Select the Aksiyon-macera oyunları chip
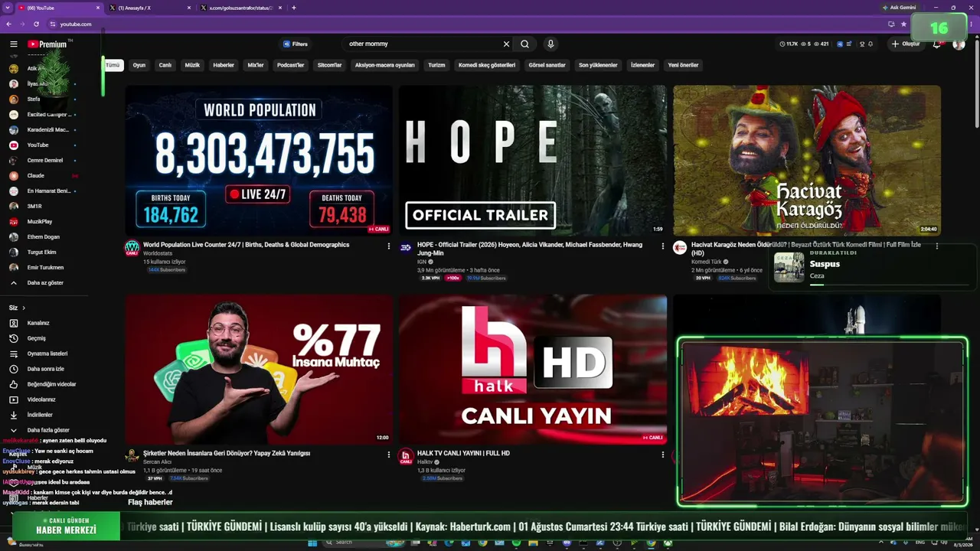Screen dimensions: 980x551 (x=385, y=65)
